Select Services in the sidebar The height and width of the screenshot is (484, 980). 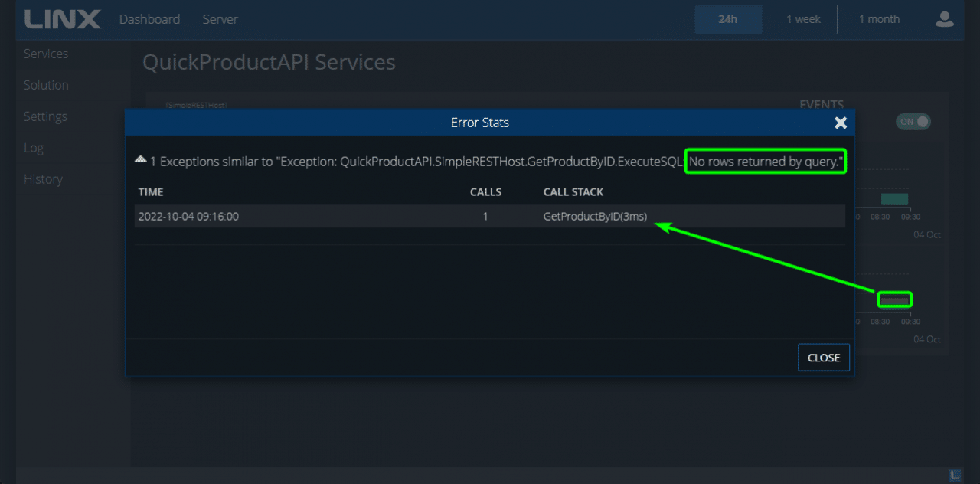[x=46, y=54]
